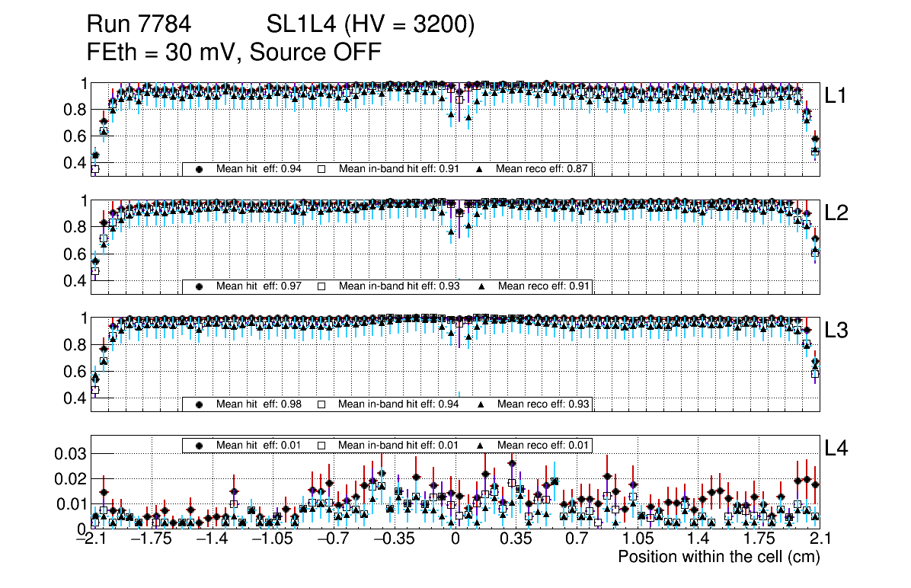The image size is (911, 588).
Task: Click the filled circle marker in L3 legend
Action: pyautogui.click(x=200, y=404)
